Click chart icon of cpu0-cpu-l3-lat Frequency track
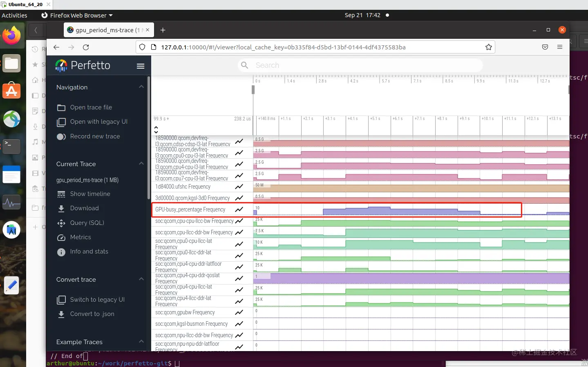 click(x=239, y=153)
